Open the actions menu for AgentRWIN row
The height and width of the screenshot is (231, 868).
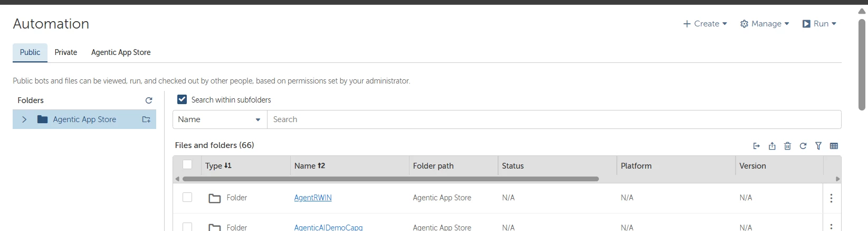tap(831, 198)
